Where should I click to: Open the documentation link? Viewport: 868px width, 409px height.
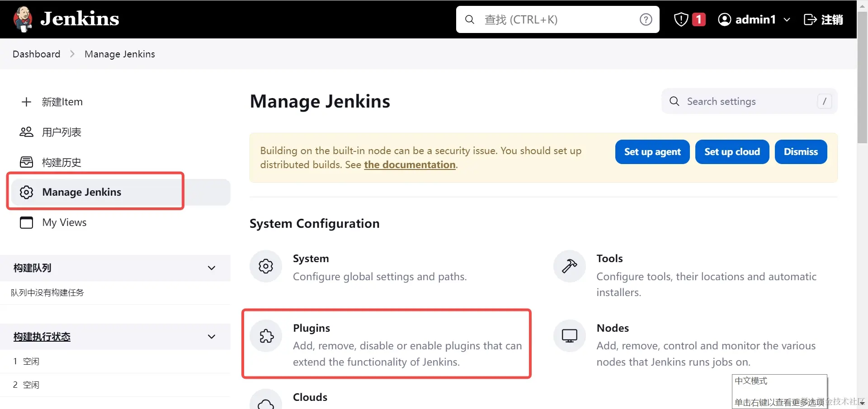(409, 165)
